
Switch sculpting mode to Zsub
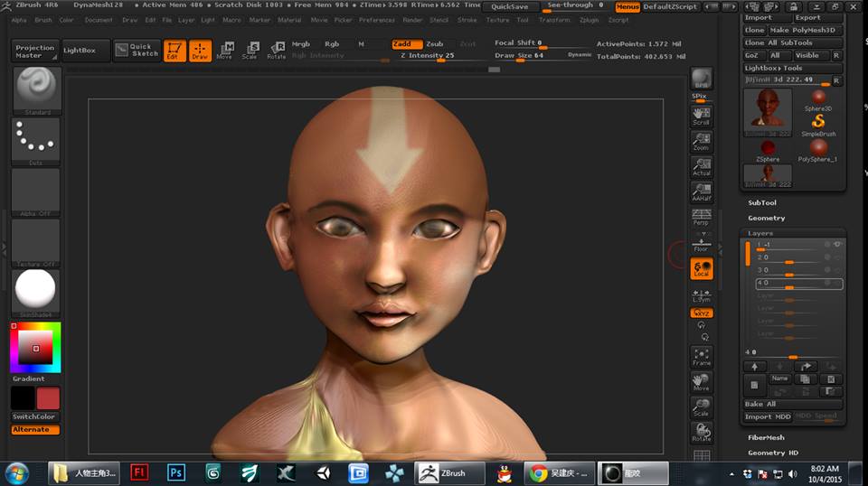pyautogui.click(x=435, y=43)
